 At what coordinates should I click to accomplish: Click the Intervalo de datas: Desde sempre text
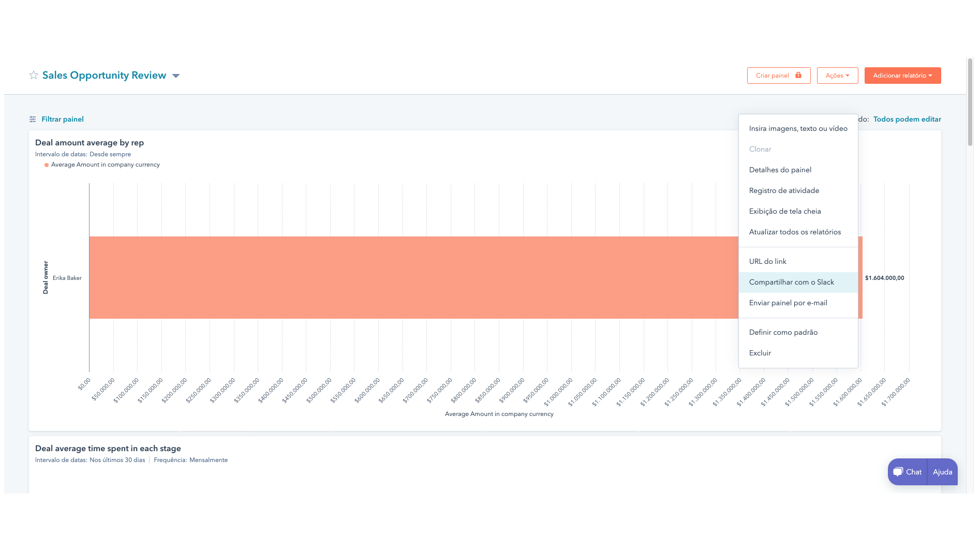click(83, 155)
